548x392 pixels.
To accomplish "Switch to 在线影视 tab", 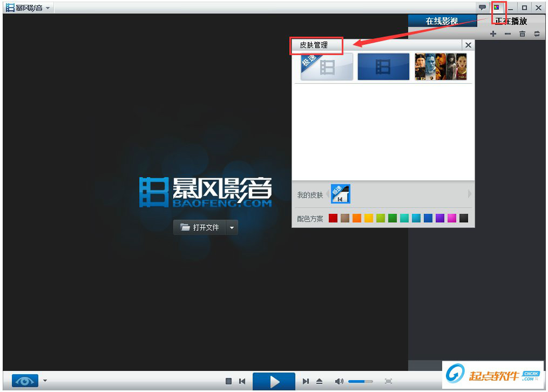I will (x=442, y=21).
